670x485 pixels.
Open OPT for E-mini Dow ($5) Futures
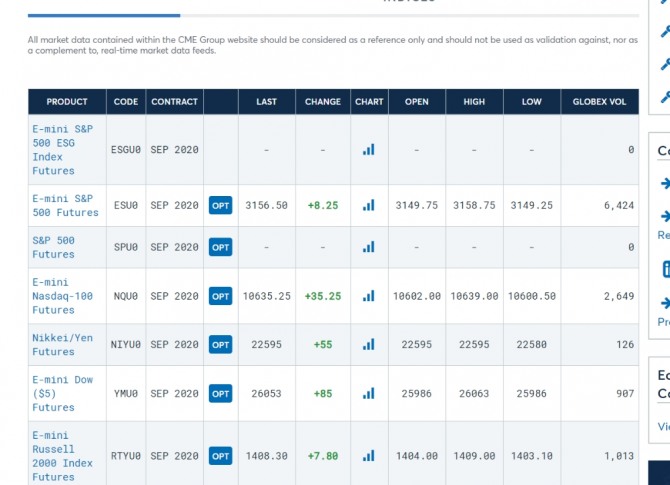(x=220, y=394)
